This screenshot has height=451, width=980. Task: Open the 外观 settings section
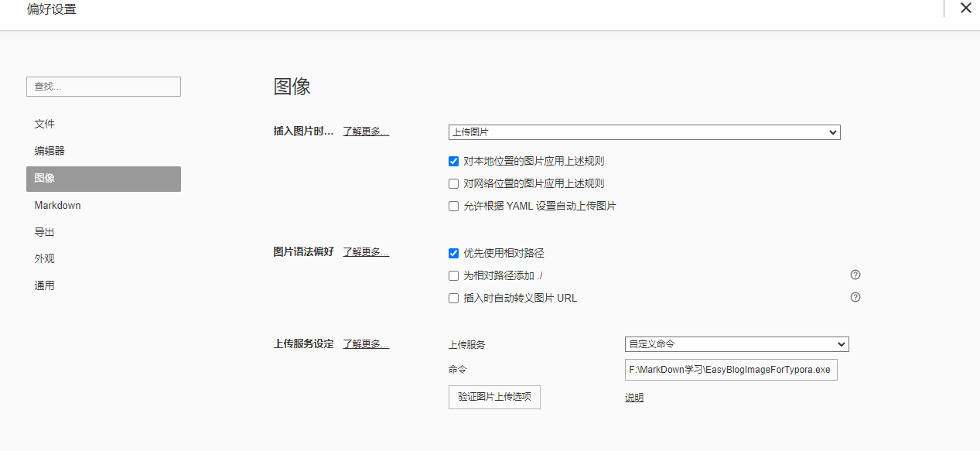pos(45,258)
